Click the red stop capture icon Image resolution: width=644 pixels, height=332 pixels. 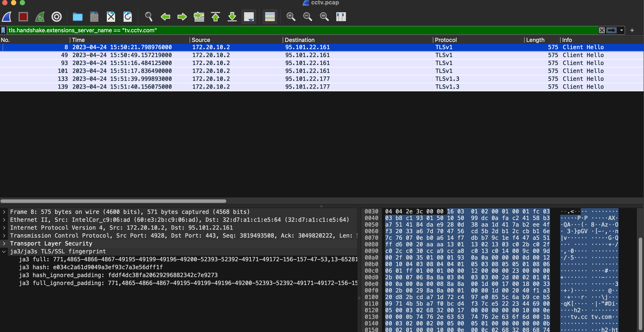23,17
